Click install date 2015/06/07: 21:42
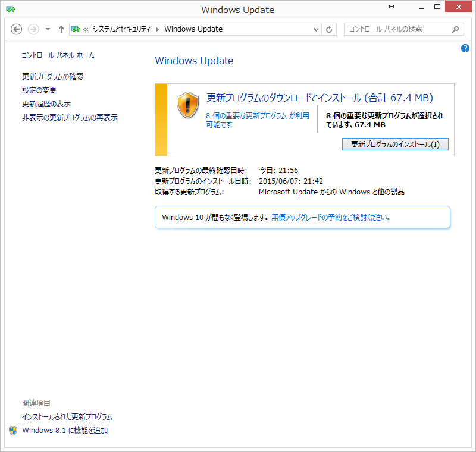 291,181
